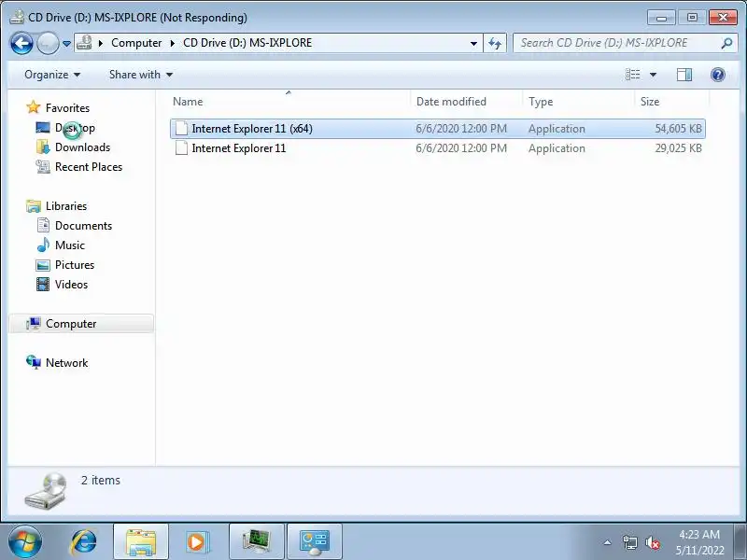Expand the breadcrumb arrow after Computer
Image resolution: width=747 pixels, height=560 pixels.
coord(173,43)
